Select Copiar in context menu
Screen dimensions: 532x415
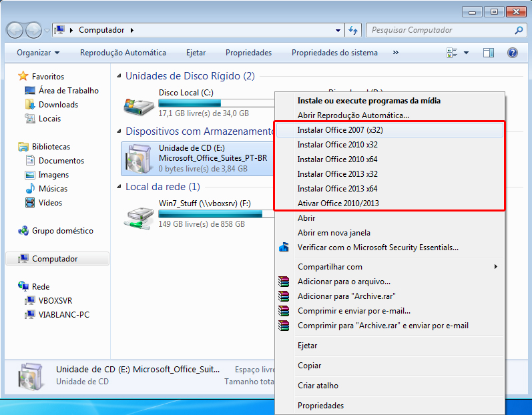pyautogui.click(x=390, y=366)
